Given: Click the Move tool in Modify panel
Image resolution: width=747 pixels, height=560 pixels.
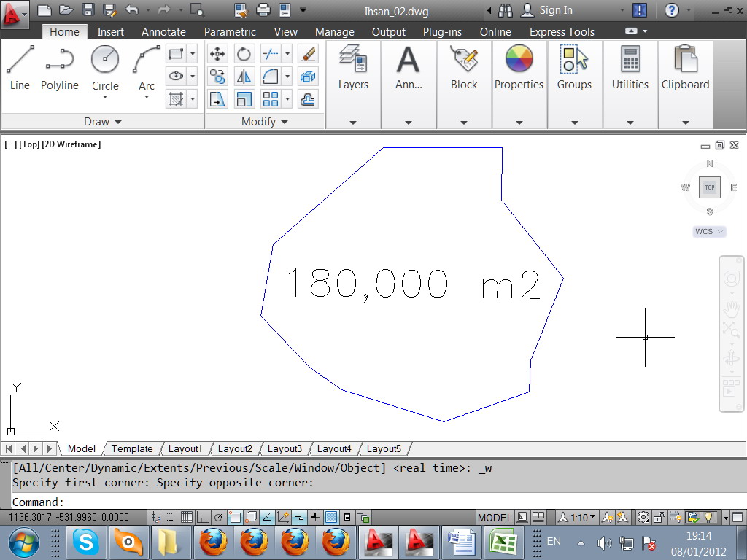Looking at the screenshot, I should (217, 54).
